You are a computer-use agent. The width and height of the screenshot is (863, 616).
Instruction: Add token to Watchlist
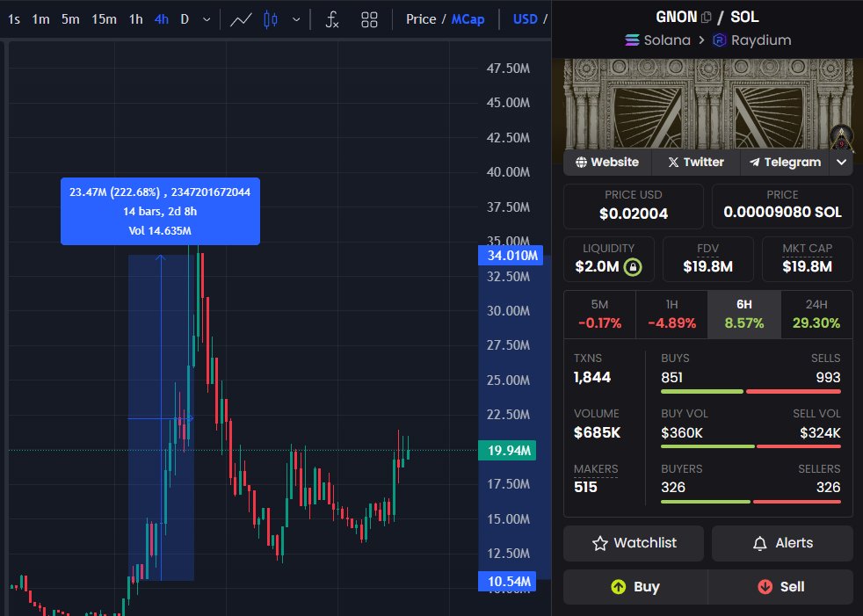[x=634, y=543]
